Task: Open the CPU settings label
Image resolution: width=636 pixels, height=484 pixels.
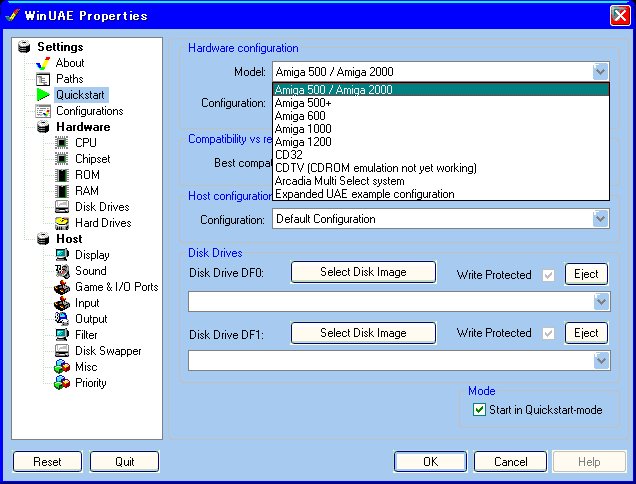Action: tap(86, 143)
